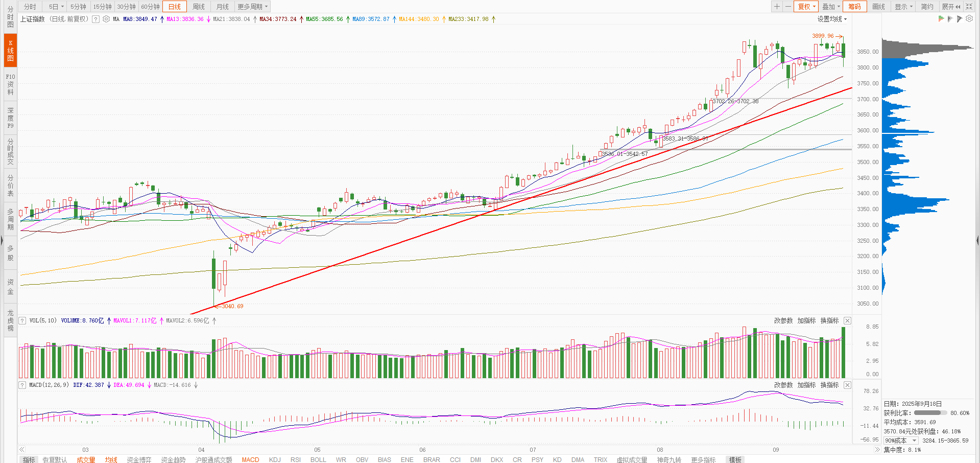
Task: Click 改参数 in the volume panel
Action: click(x=783, y=320)
